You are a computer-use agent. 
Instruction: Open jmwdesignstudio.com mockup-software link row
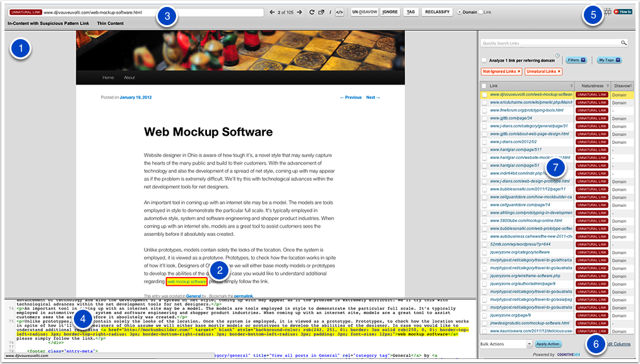530,323
